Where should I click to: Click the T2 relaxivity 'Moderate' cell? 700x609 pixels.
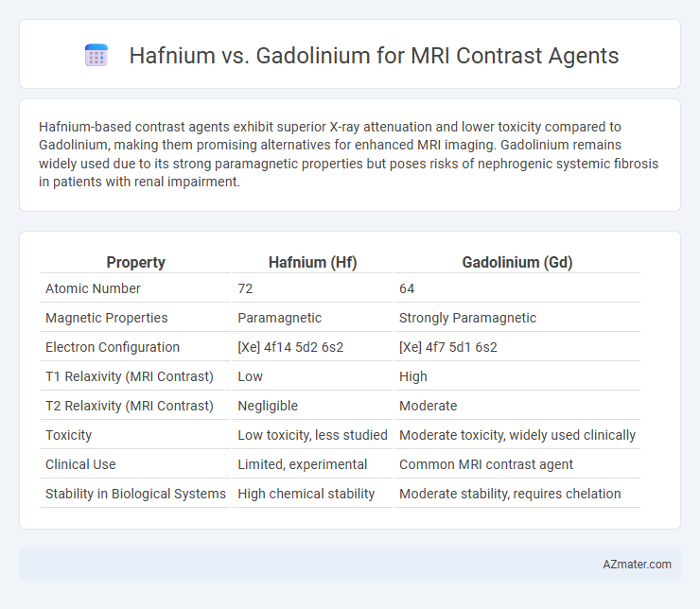tap(428, 406)
